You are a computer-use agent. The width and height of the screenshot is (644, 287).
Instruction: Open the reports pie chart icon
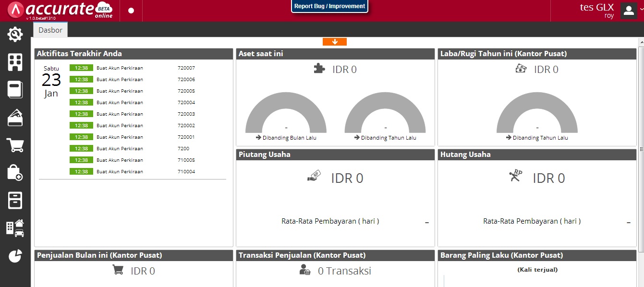point(15,256)
